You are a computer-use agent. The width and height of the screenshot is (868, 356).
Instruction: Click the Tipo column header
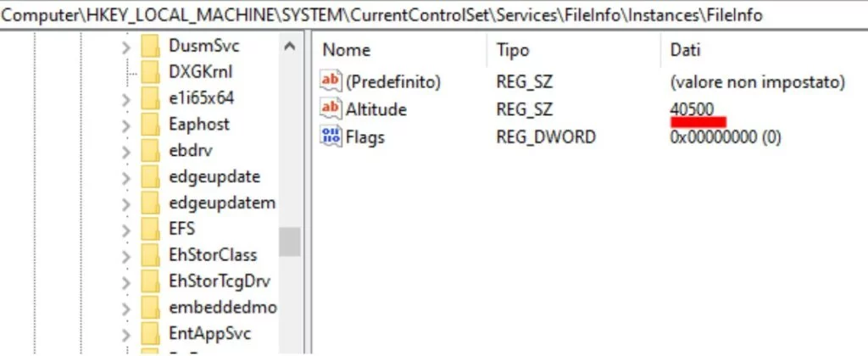coord(513,50)
